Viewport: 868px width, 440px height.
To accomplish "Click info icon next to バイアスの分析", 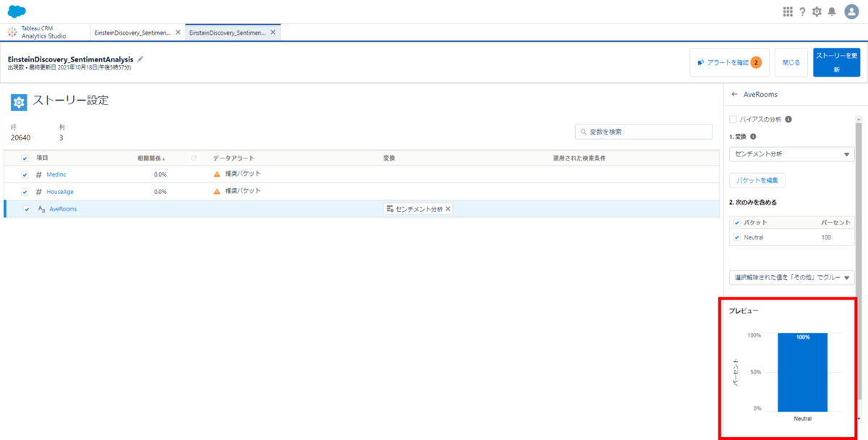I will click(788, 119).
